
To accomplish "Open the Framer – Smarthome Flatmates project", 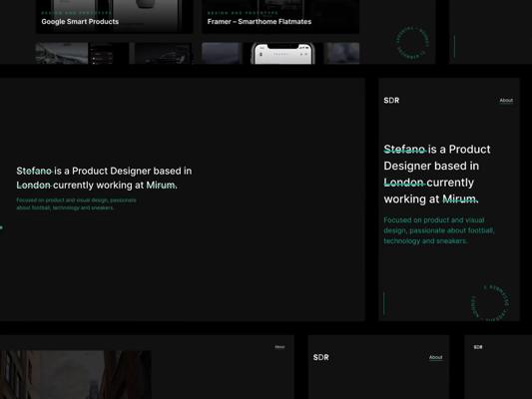I will [x=280, y=16].
